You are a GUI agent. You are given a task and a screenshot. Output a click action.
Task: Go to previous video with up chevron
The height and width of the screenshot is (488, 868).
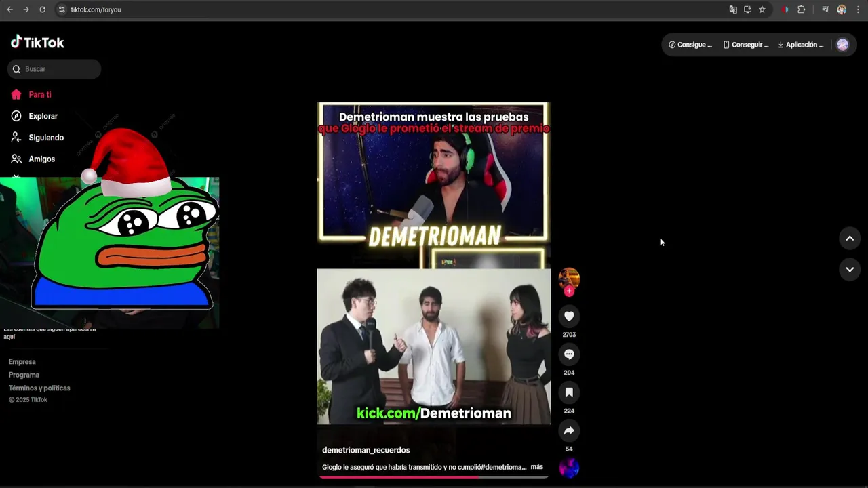(850, 238)
